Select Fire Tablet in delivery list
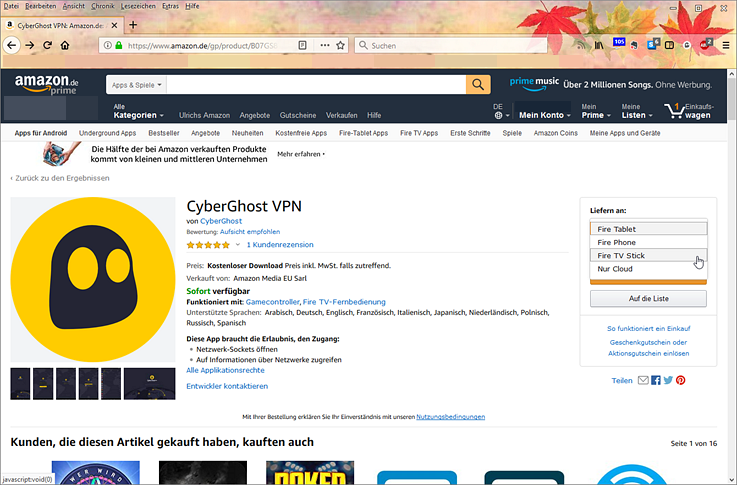The height and width of the screenshot is (485, 737). coord(648,229)
